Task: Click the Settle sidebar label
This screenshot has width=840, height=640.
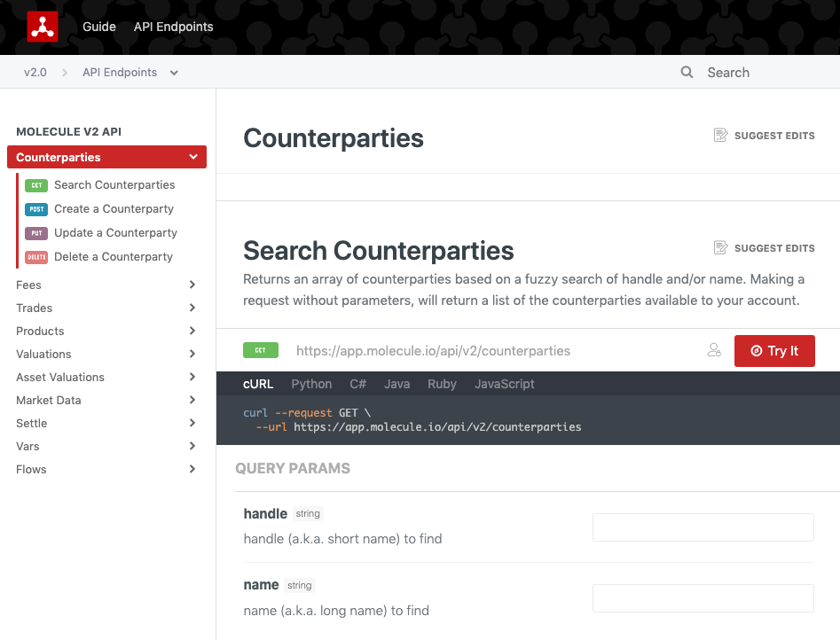Action: point(32,423)
